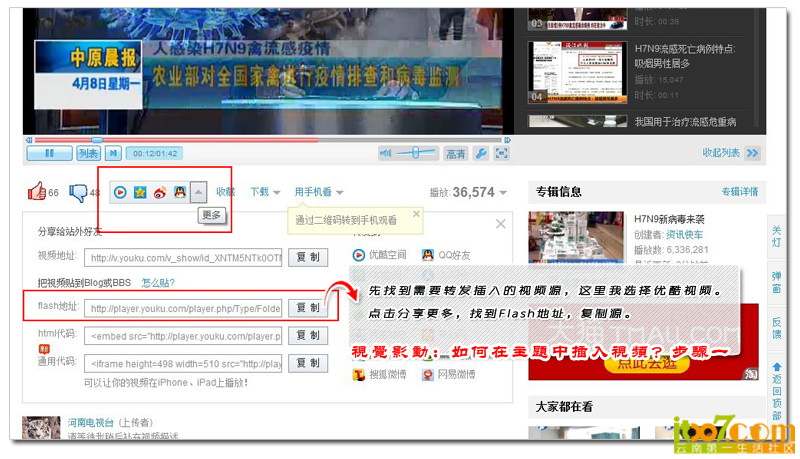Mute the player volume speaker icon

click(x=386, y=153)
